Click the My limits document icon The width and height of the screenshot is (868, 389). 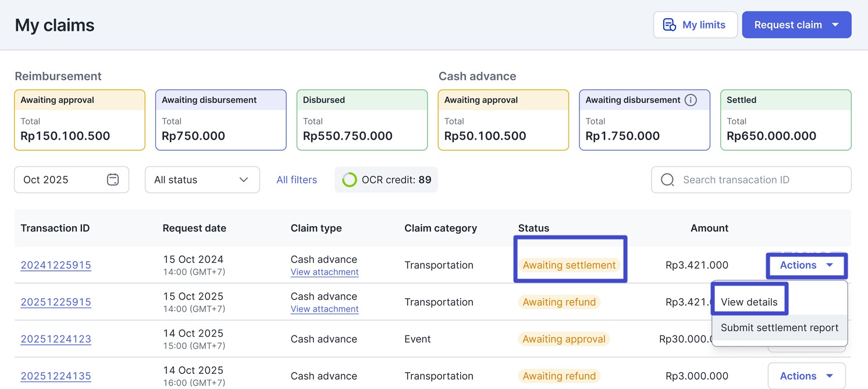tap(669, 25)
